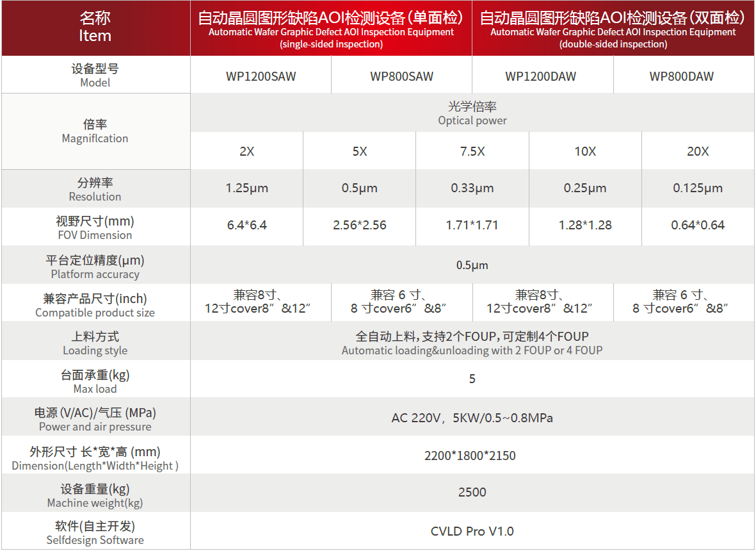Select the 20X magnification cell

[x=698, y=151]
